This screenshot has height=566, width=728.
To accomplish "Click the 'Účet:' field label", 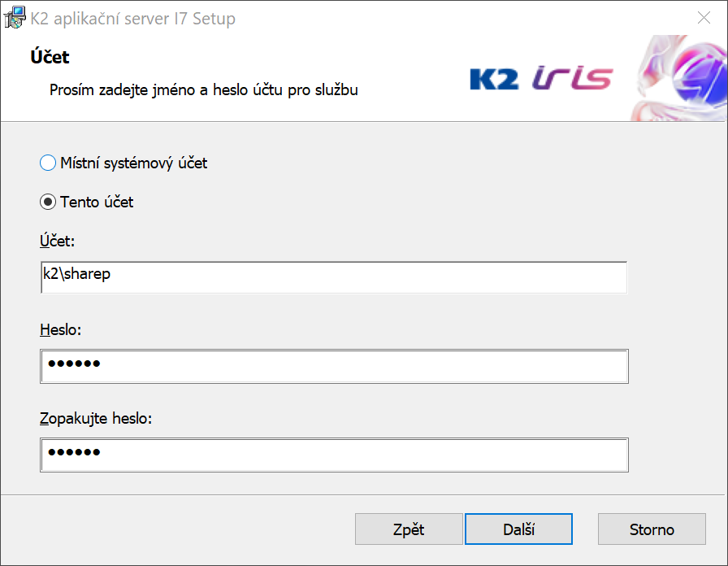I will [x=58, y=241].
